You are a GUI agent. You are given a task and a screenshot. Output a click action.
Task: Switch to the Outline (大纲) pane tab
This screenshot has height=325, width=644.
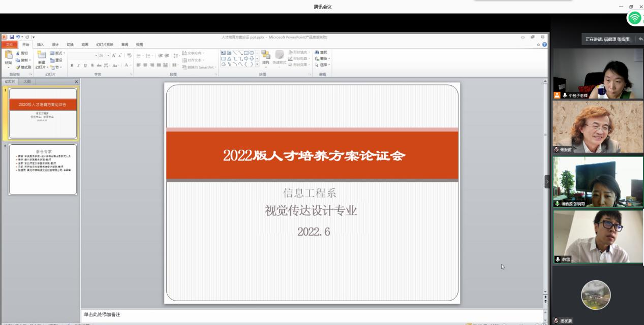[27, 81]
